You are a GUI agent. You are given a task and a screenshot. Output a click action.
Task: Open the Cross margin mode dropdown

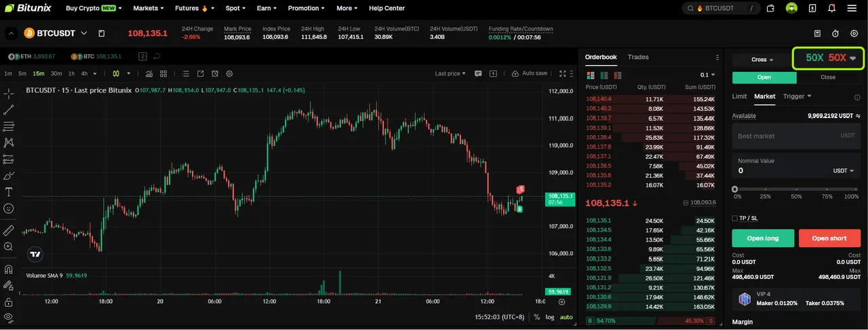point(763,60)
